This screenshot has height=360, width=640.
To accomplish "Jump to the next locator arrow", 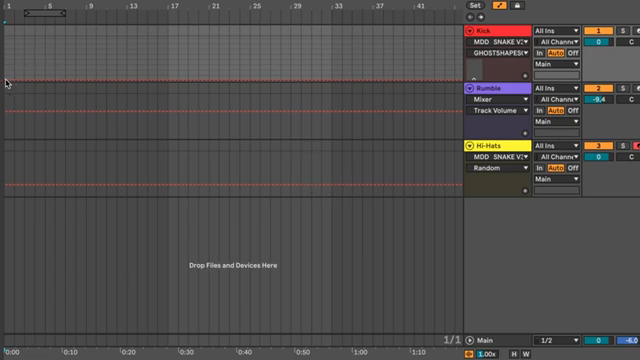I will pyautogui.click(x=481, y=17).
